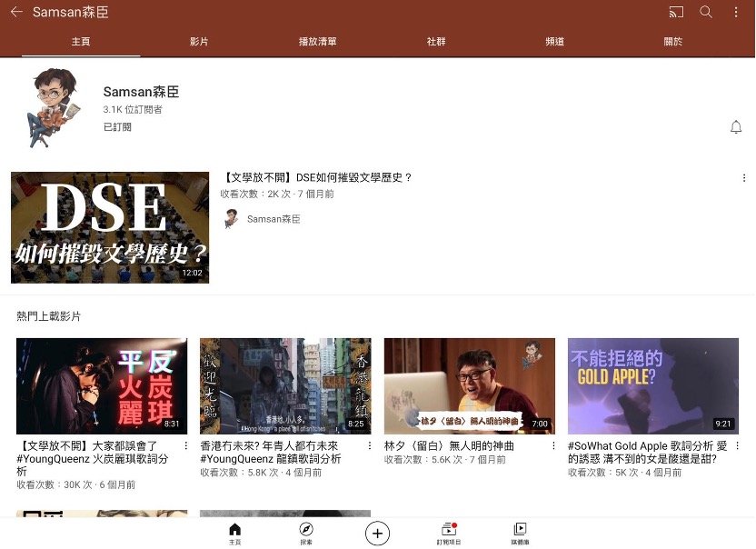Screen dimensions: 756x549
Task: Open options for 林夕〈留白〉無人明的神曲 video
Action: [553, 446]
